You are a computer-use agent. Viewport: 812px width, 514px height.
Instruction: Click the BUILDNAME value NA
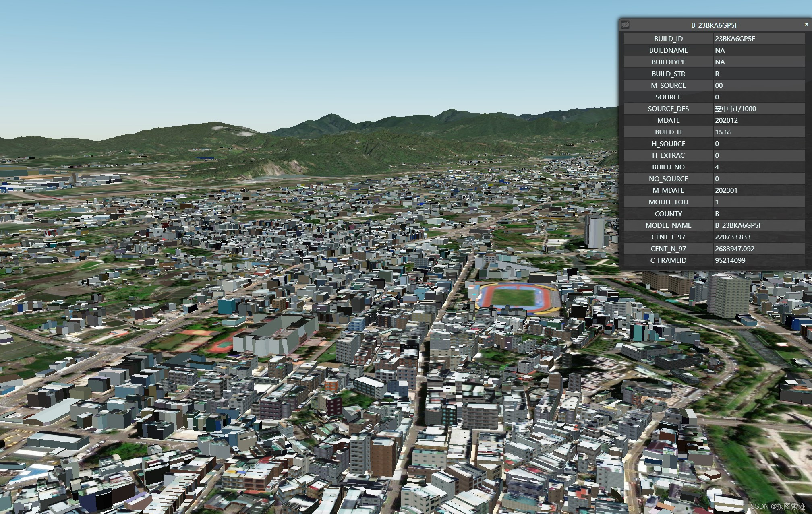(719, 50)
